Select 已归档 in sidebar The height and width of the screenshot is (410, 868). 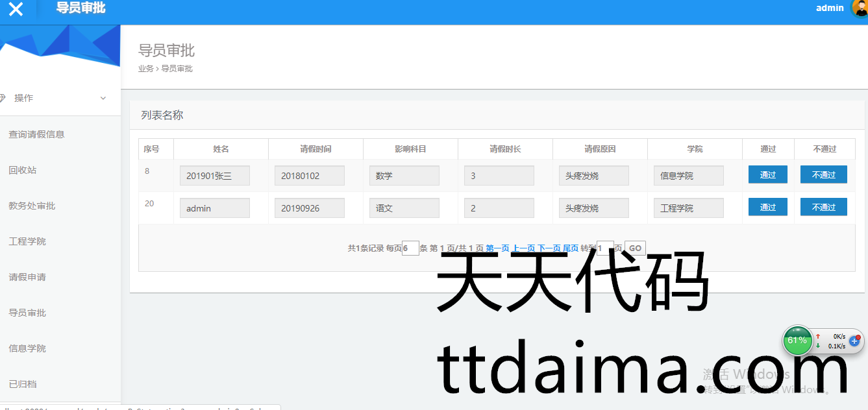(x=23, y=384)
